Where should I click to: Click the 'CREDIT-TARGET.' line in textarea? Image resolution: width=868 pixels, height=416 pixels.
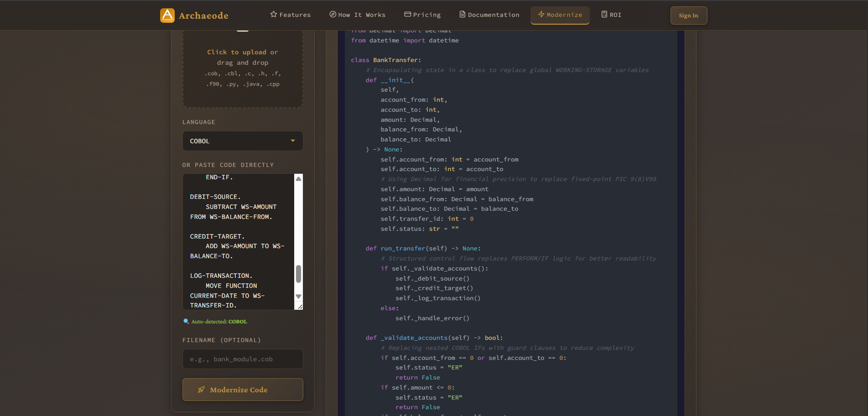(217, 236)
